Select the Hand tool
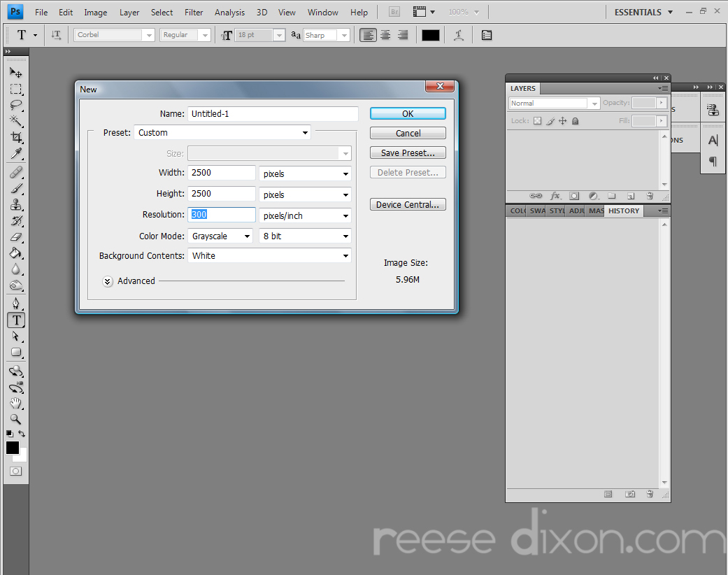Screen dimensions: 728x575 tap(16, 403)
